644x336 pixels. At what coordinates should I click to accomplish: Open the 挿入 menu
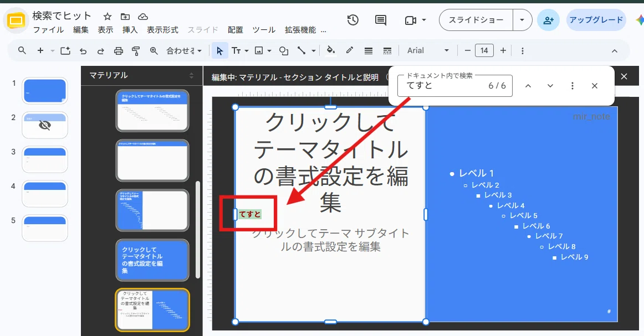[x=130, y=30]
